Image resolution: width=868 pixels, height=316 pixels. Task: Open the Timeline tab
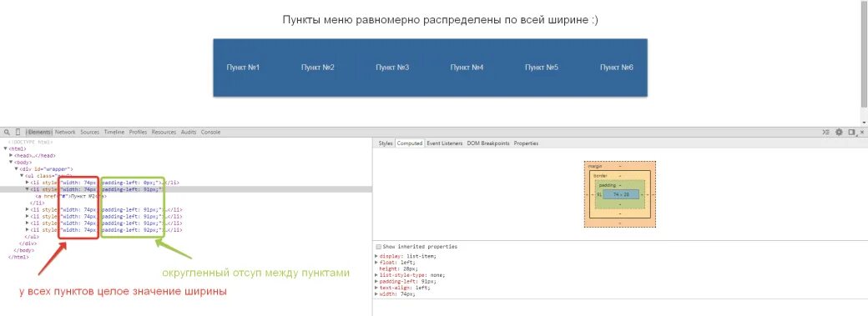click(114, 133)
